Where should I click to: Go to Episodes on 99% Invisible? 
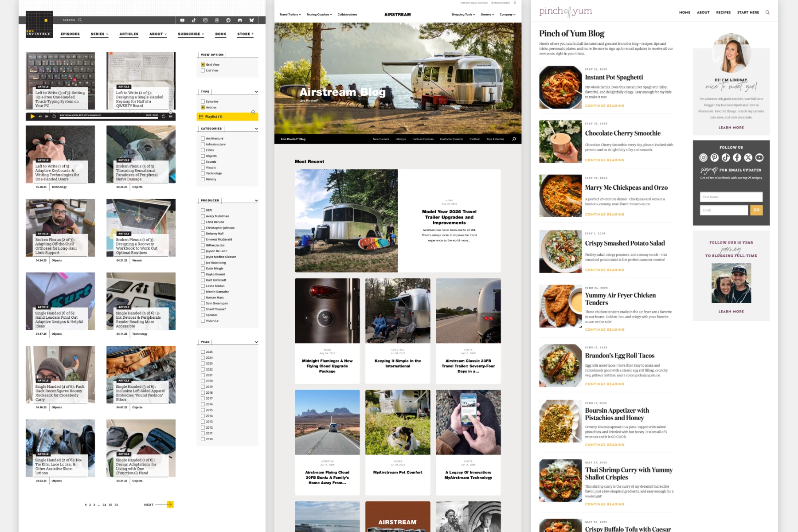(x=70, y=34)
